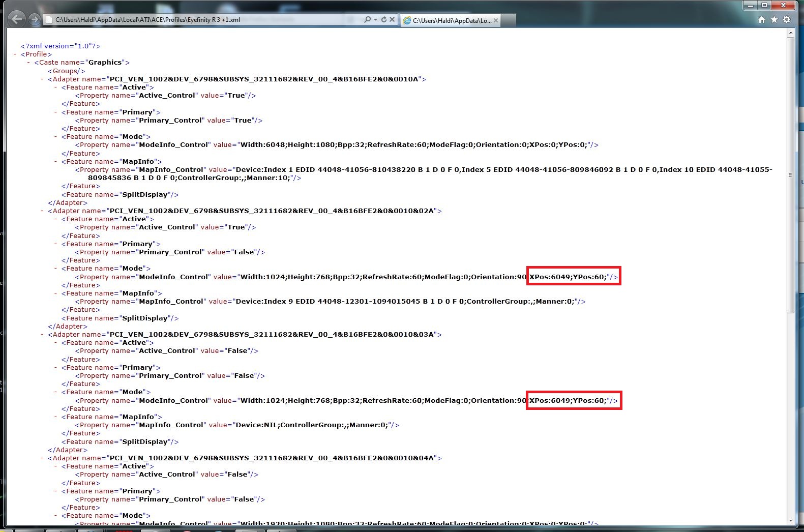Refresh the XML page
This screenshot has height=532, width=804.
384,19
